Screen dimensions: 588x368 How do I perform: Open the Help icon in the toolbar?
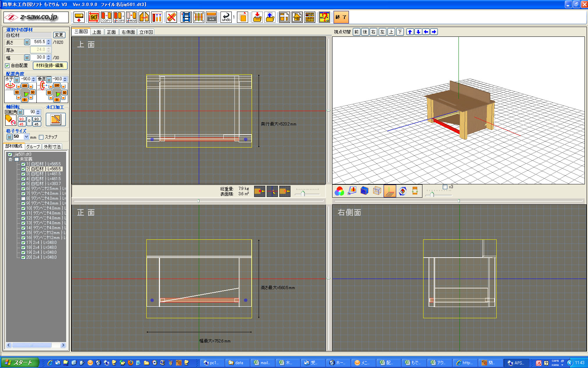click(324, 17)
